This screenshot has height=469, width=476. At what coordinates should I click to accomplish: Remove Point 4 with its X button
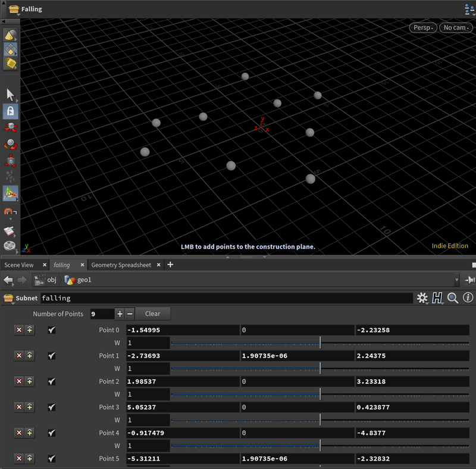coord(19,433)
